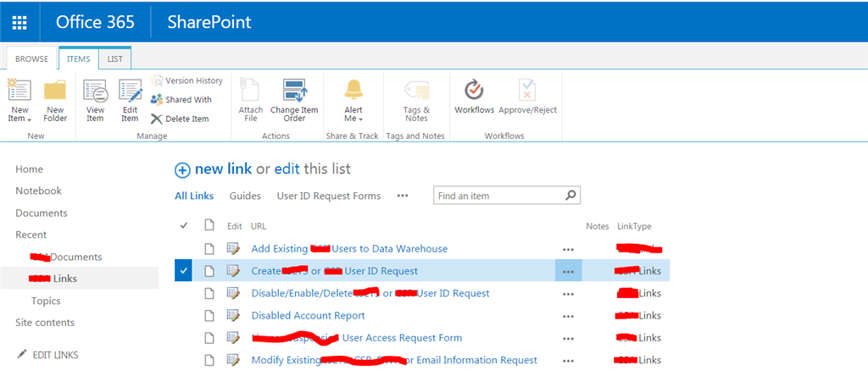The width and height of the screenshot is (868, 371).
Task: Click edit icon for Disabled Account Report row
Action: pyautogui.click(x=234, y=315)
